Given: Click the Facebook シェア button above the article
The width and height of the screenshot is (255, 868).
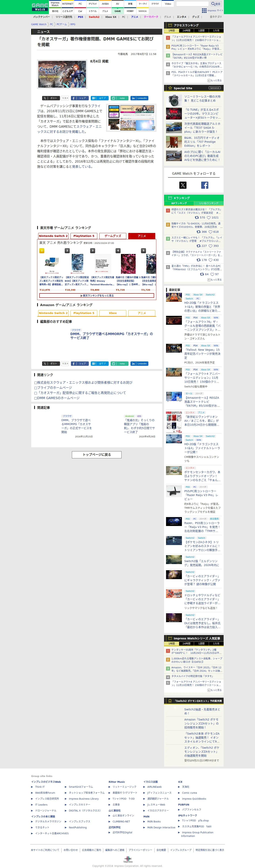Looking at the screenshot, I should click(x=80, y=98).
